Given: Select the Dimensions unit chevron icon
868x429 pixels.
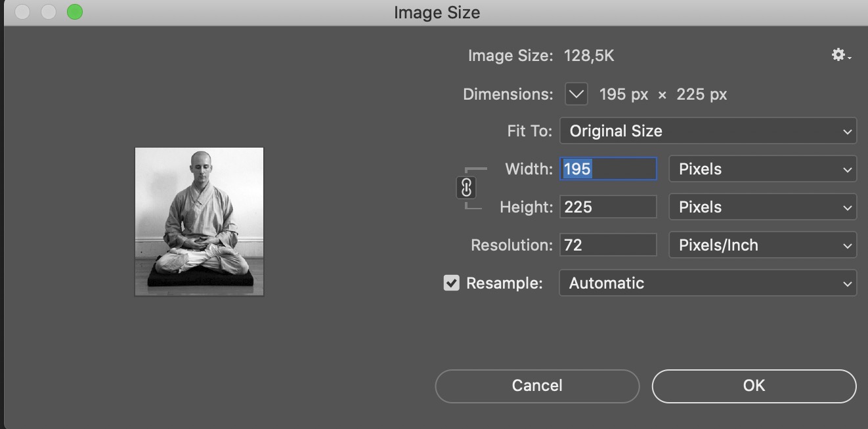Looking at the screenshot, I should (x=575, y=94).
